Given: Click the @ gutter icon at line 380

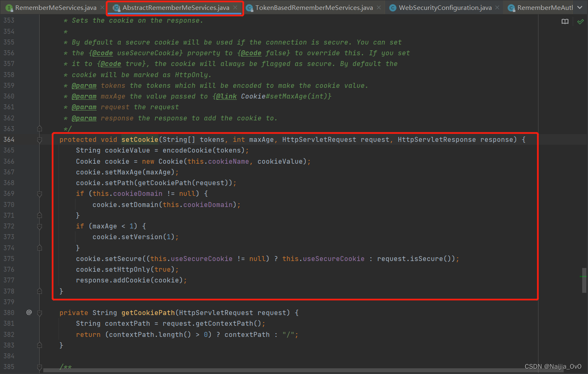Looking at the screenshot, I should click(29, 313).
